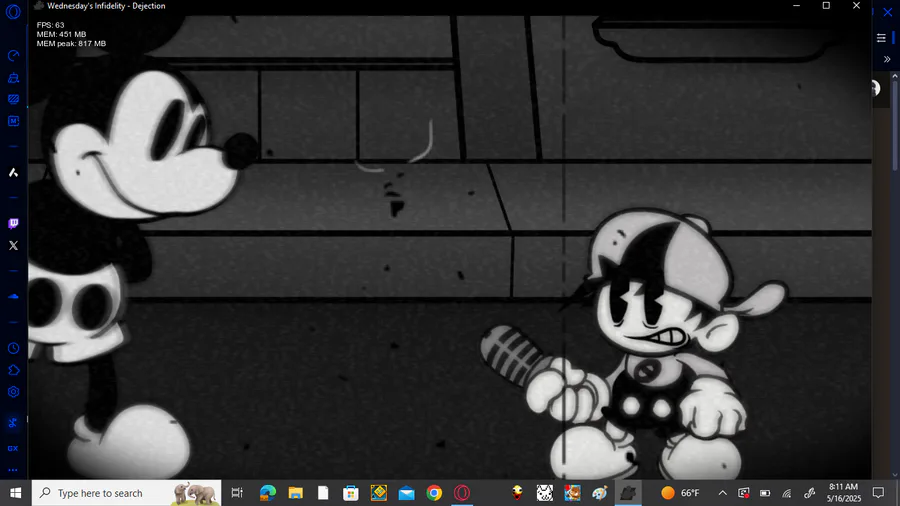
Task: Click the striped GX Mods sidebar icon
Action: [13, 99]
